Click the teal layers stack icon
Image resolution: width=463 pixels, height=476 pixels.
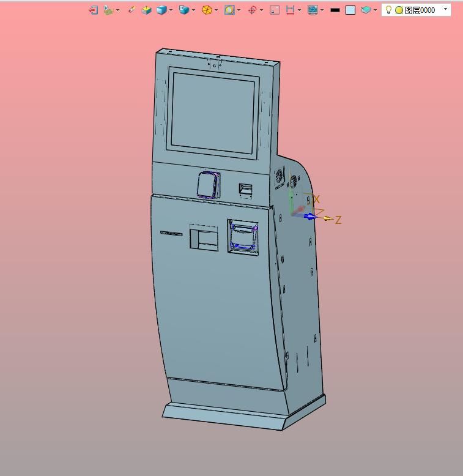[x=366, y=10]
